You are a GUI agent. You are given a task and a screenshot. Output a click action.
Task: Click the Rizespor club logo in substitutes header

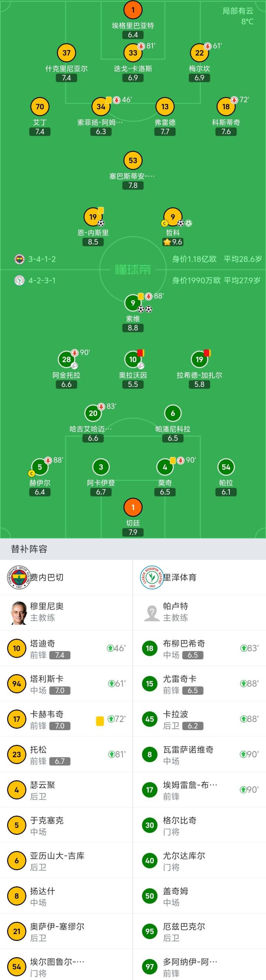(151, 577)
